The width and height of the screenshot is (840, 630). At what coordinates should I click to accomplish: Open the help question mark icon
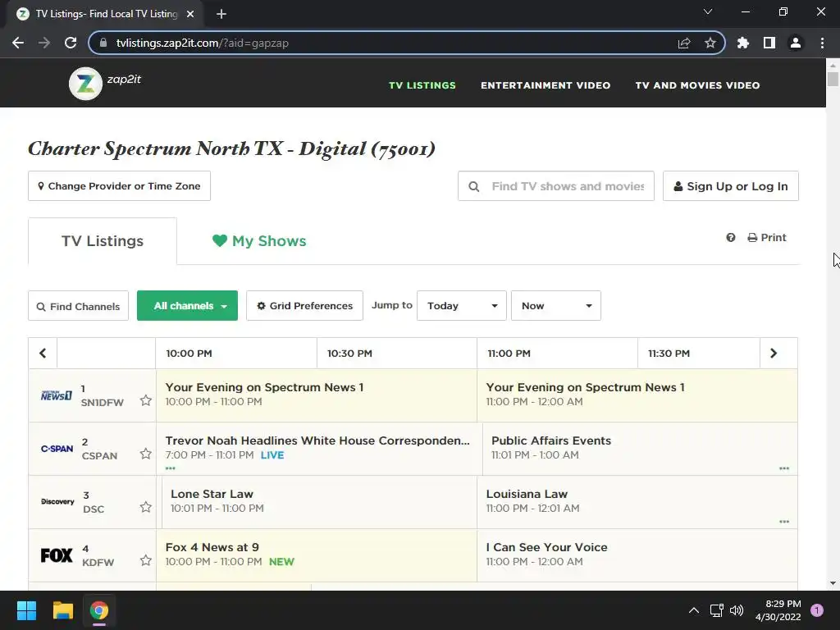(x=731, y=237)
